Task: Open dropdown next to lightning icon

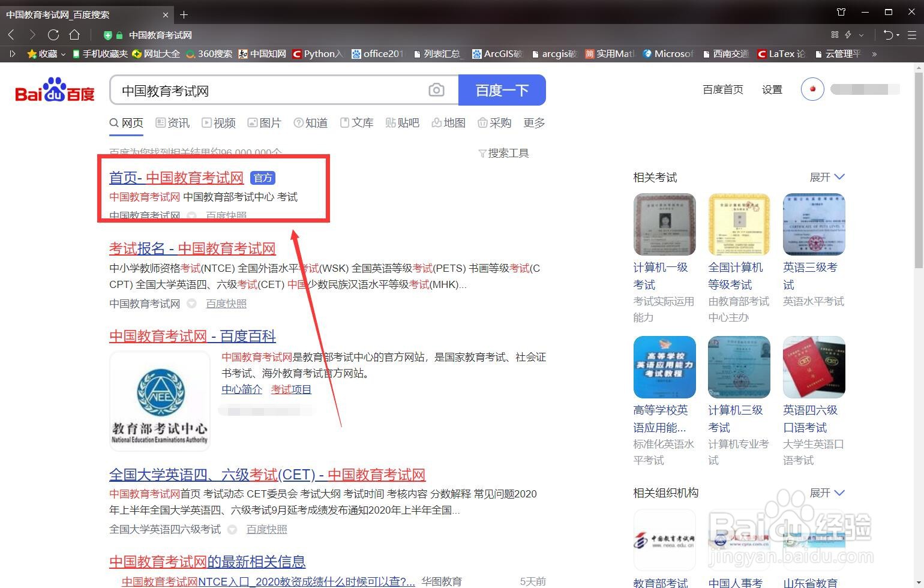Action: [862, 35]
